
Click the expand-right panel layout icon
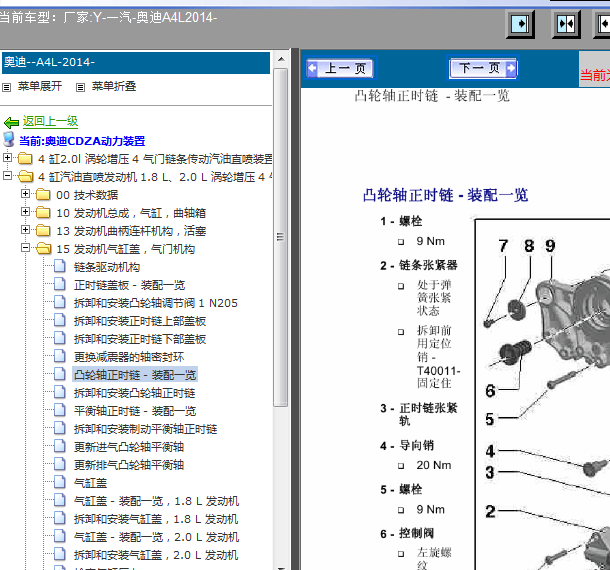(520, 24)
